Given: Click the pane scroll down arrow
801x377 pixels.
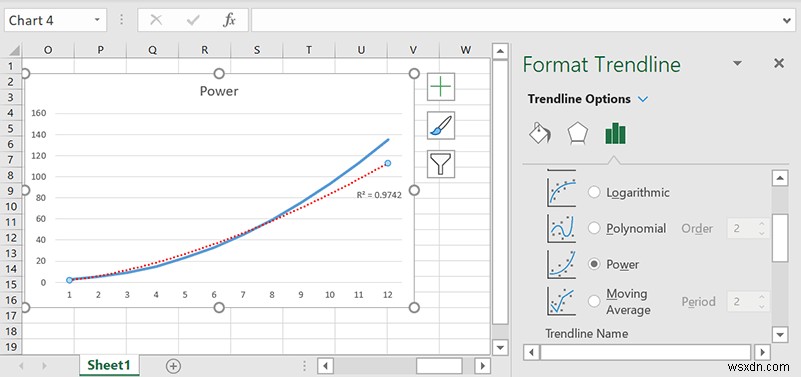Looking at the screenshot, I should click(x=780, y=335).
